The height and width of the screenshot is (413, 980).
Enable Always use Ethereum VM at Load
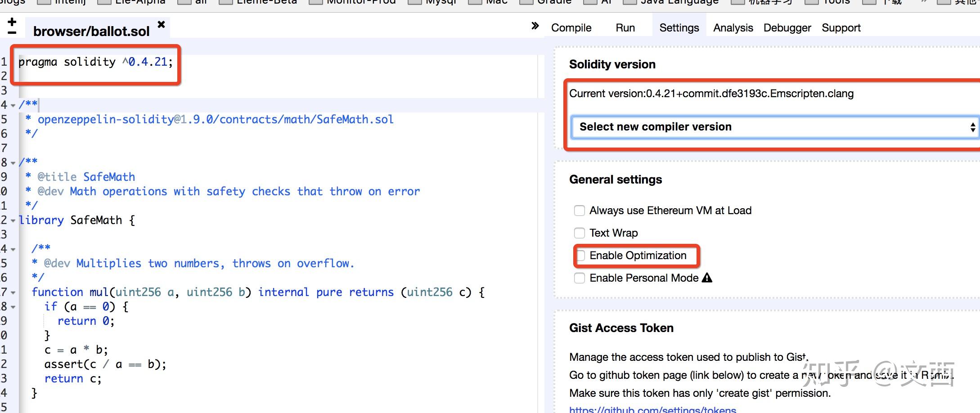click(580, 211)
